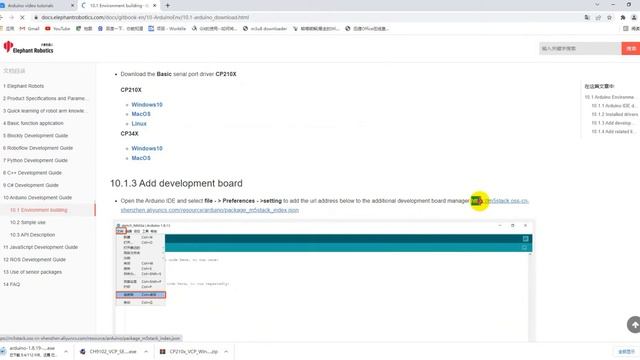Close the Arduino video tutorials tab
Image resolution: width=640 pixels, height=360 pixels.
click(73, 6)
